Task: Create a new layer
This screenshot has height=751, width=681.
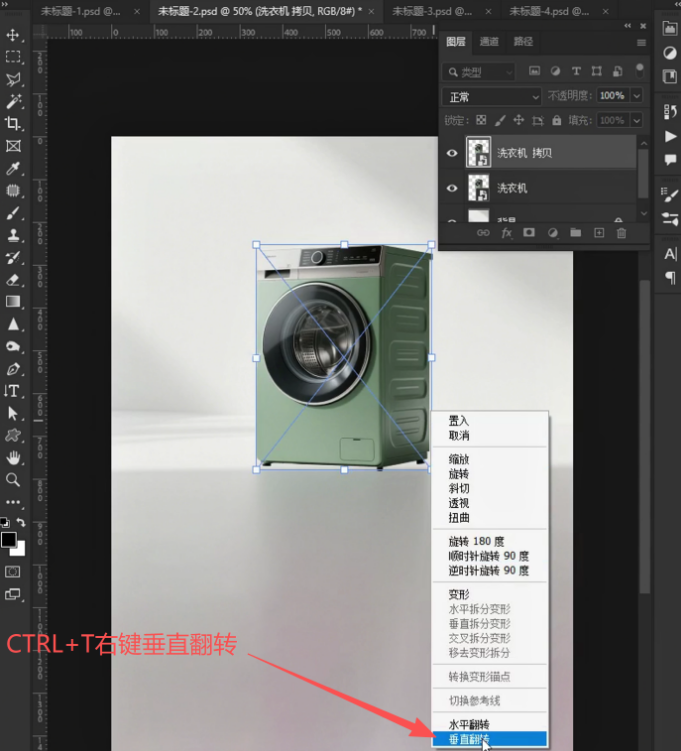Action: (x=599, y=233)
